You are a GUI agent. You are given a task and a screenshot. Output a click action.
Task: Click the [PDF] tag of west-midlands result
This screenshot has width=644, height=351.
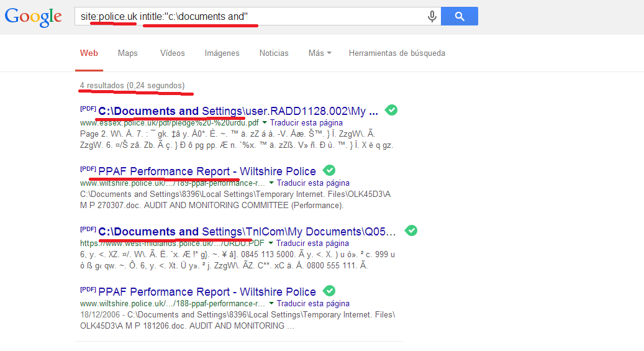click(x=88, y=229)
